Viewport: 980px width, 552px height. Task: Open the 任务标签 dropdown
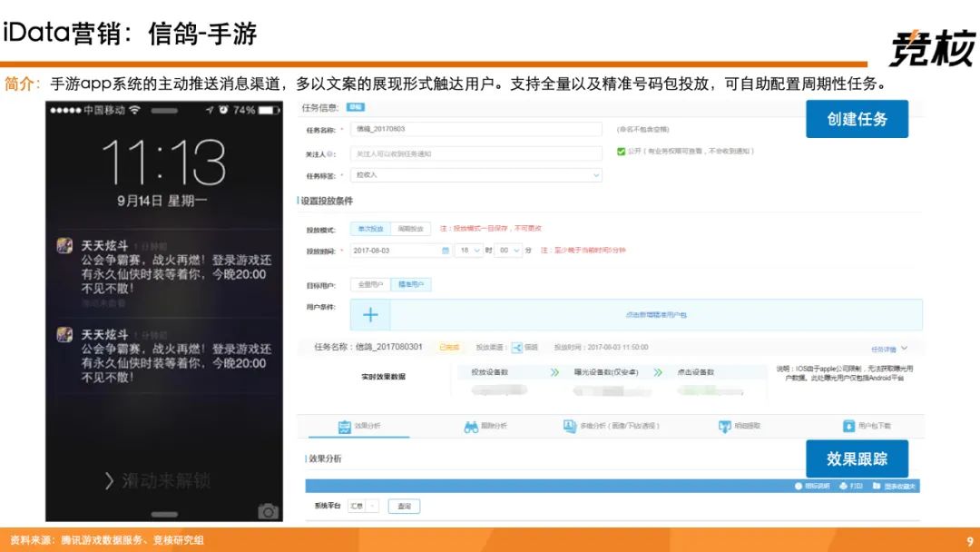click(x=476, y=174)
